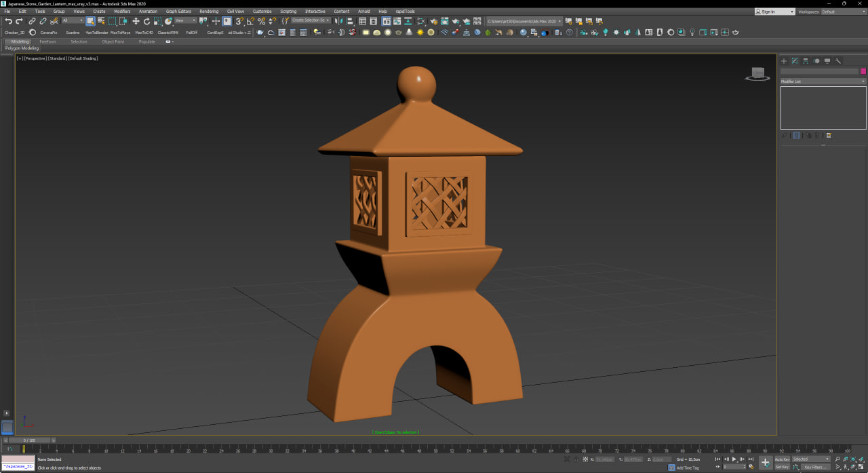868x473 pixels.
Task: Open the Utilities tab in command panel
Action: [838, 60]
